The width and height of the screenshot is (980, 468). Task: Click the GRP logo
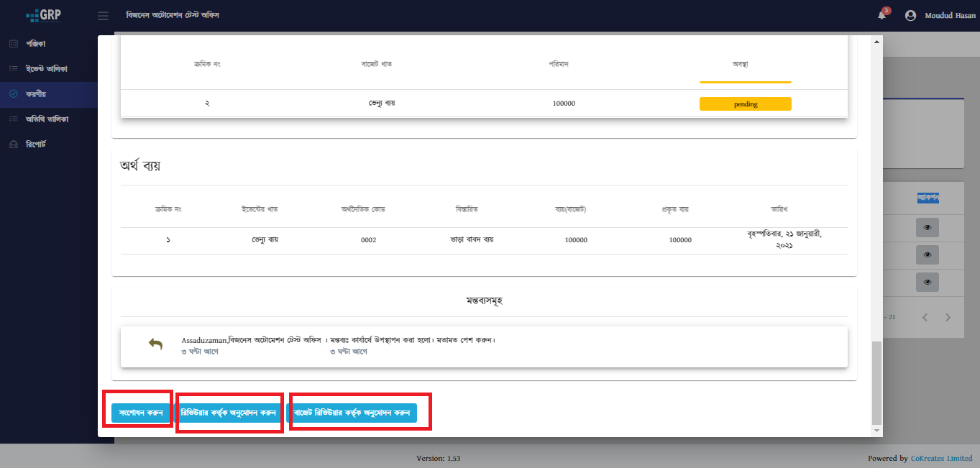point(43,15)
